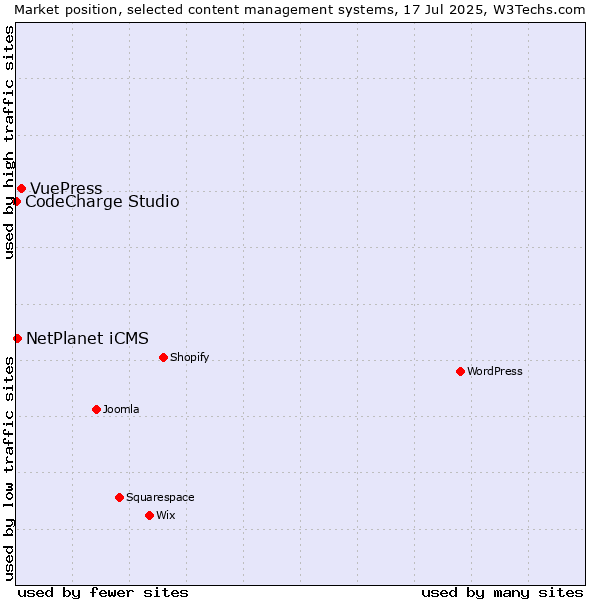The width and height of the screenshot is (600, 600).
Task: Select the VuePress label text
Action: (66, 188)
